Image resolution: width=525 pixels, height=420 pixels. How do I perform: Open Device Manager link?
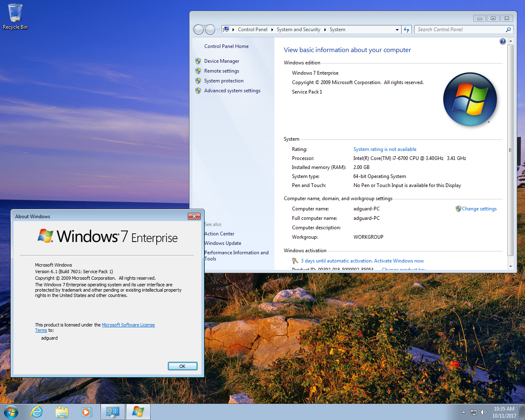221,61
